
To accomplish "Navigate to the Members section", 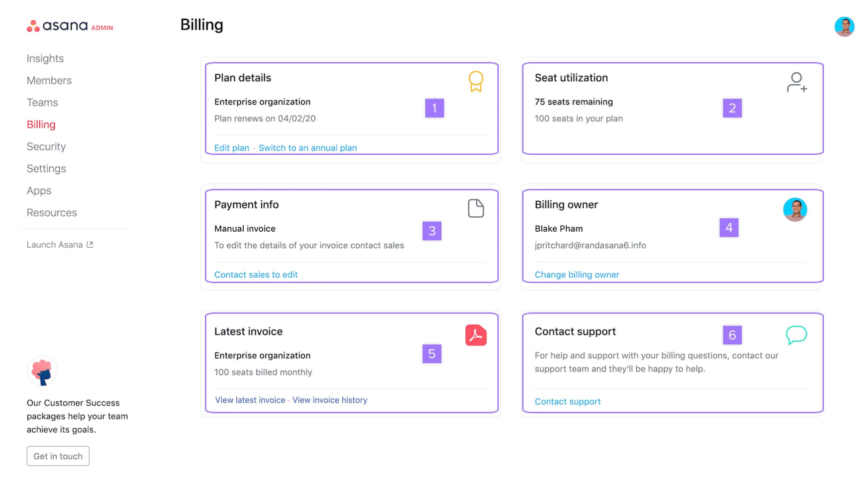I will [x=49, y=80].
